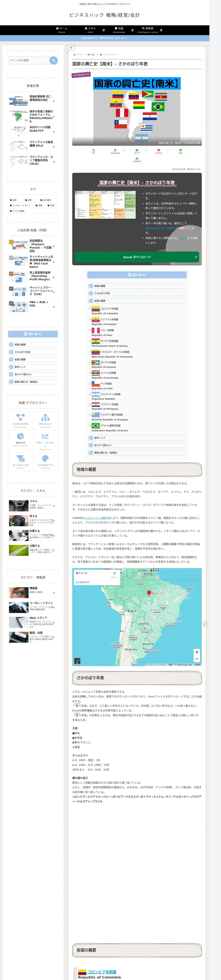This screenshot has height=980, width=221.
Task: Open the ビジネスモデル subcategory tile
Action: (21, 420)
